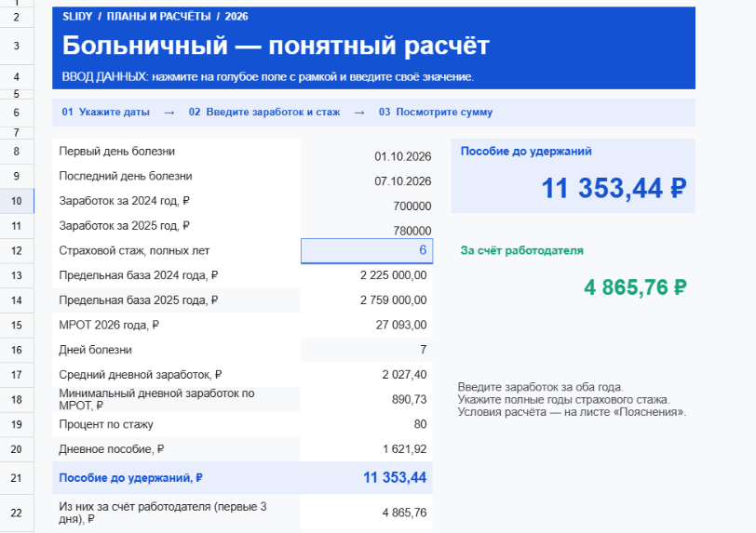Click value 1 621,92
Image resolution: width=756 pixels, height=533 pixels.
404,449
